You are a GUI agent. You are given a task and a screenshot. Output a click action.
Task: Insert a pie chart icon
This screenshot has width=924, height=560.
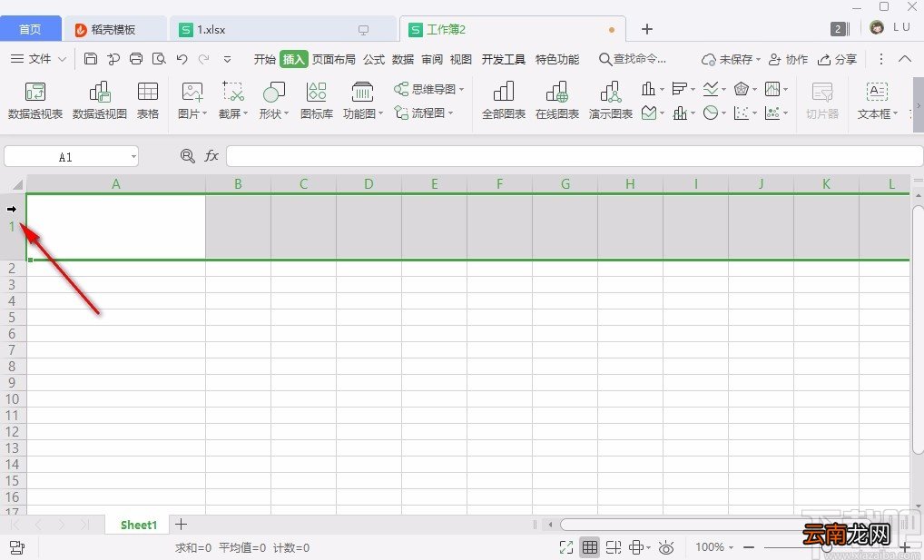click(711, 113)
